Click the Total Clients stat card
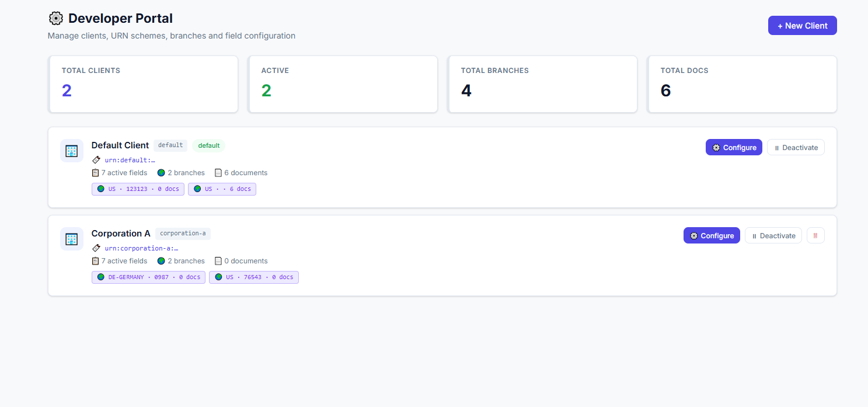Screen dimensions: 868x407 click(143, 84)
